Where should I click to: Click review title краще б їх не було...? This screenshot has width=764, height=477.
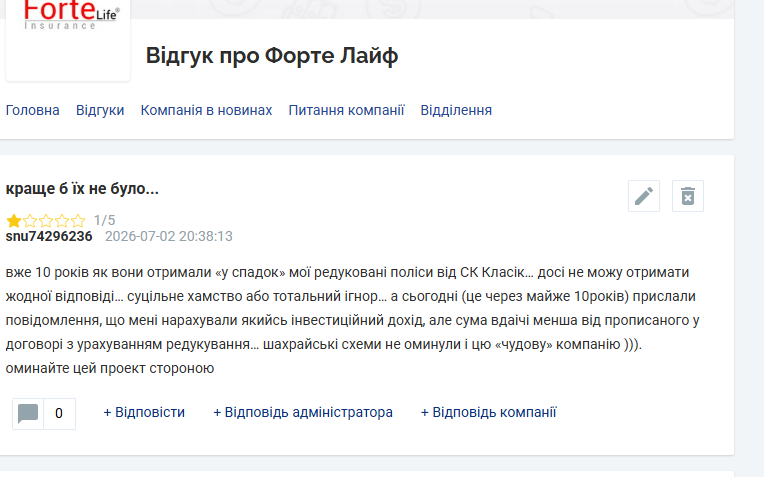[x=82, y=189]
